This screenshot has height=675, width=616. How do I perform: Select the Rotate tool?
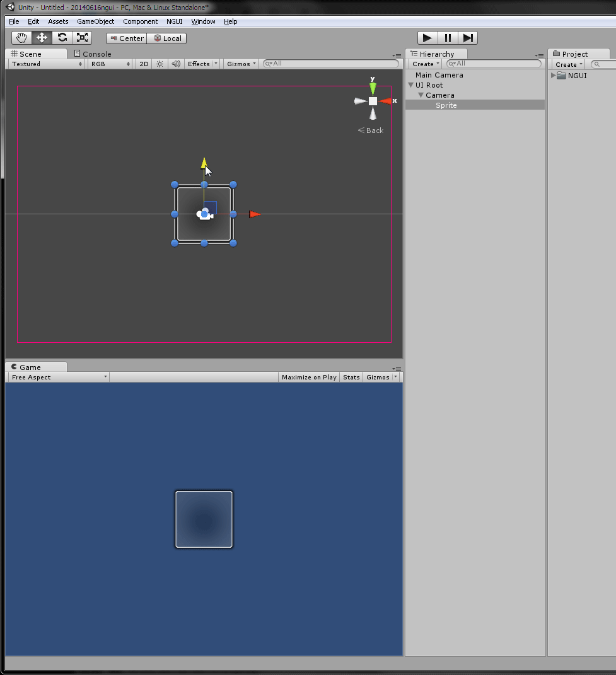coord(62,38)
